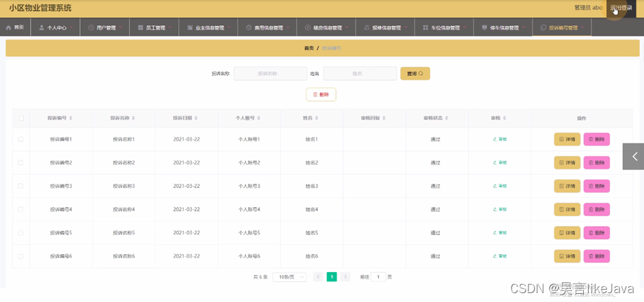The image size is (644, 302).
Task: Expand the 业主信息管理 menu arrow
Action: (x=229, y=27)
